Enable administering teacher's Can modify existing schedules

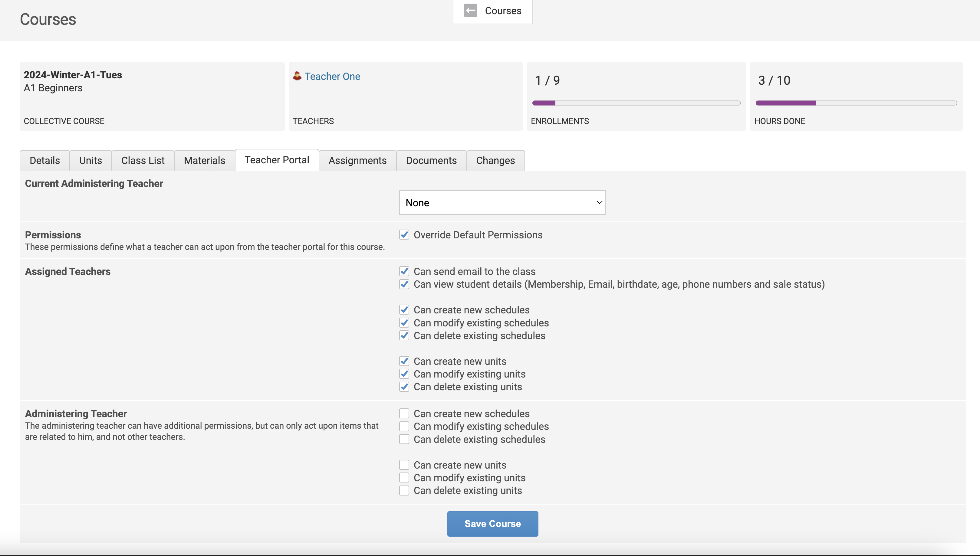(x=404, y=427)
